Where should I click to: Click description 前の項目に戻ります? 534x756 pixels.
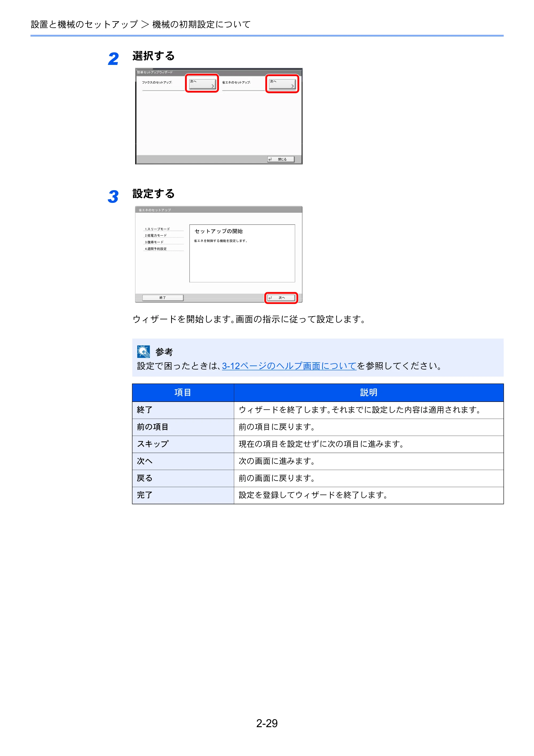(277, 427)
